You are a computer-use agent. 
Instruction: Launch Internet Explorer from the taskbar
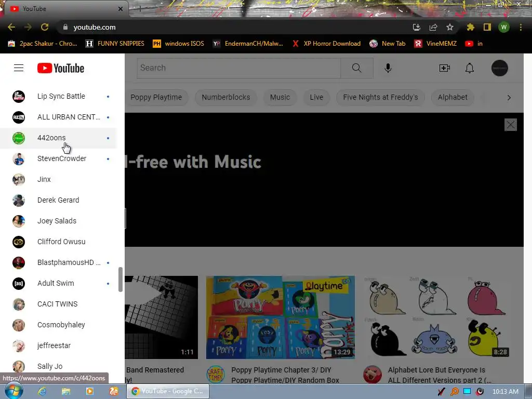42,391
